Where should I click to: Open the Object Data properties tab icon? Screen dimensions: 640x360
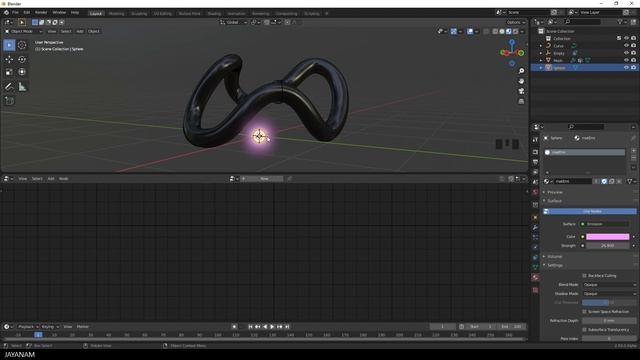[x=536, y=267]
